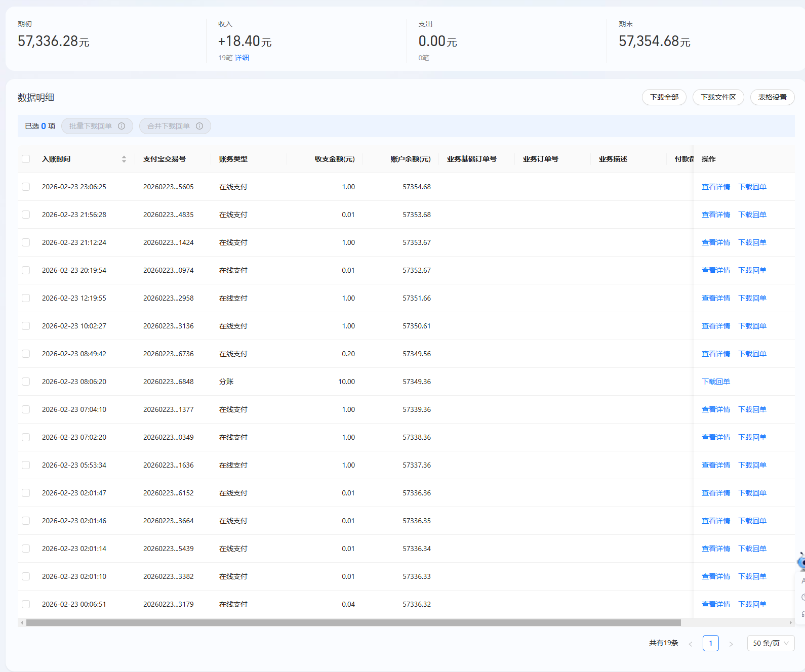Screen dimensions: 805x672
Task: Click the next page arrow in pagination
Action: coord(731,644)
